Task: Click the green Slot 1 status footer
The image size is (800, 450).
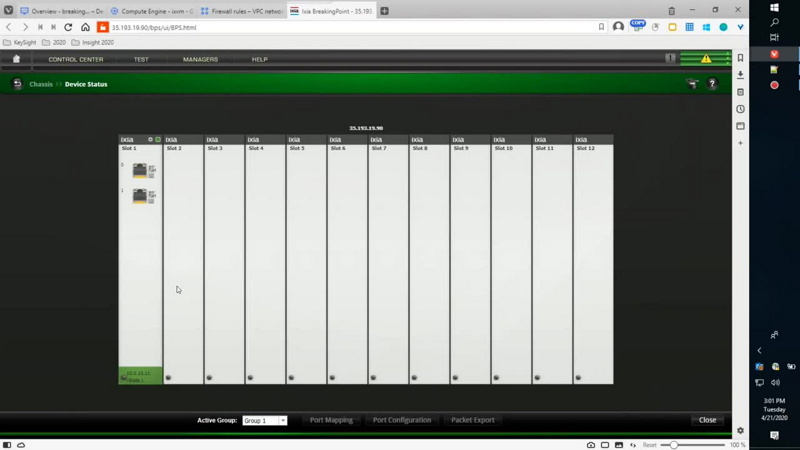Action: pyautogui.click(x=140, y=376)
